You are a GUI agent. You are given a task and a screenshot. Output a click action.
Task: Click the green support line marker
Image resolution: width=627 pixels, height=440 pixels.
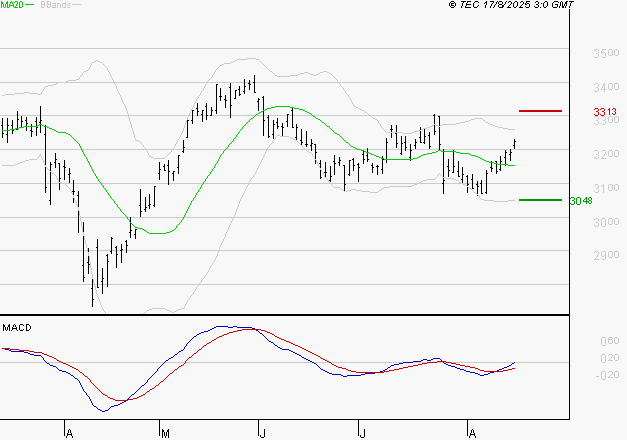click(x=540, y=200)
